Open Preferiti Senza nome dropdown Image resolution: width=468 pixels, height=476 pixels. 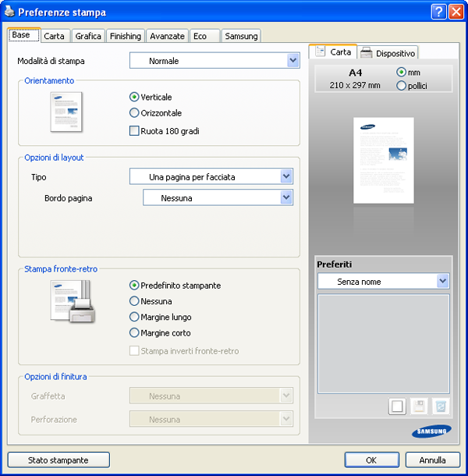pyautogui.click(x=383, y=281)
